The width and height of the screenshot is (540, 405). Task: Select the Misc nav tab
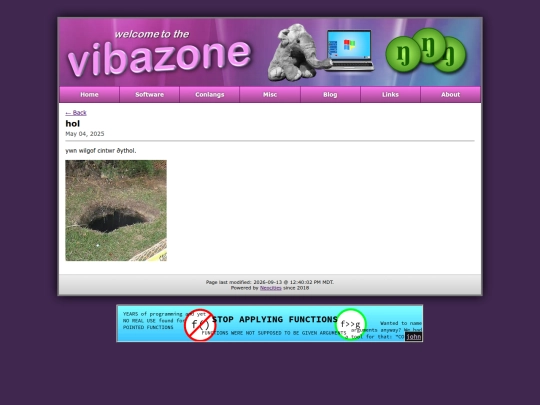[270, 94]
